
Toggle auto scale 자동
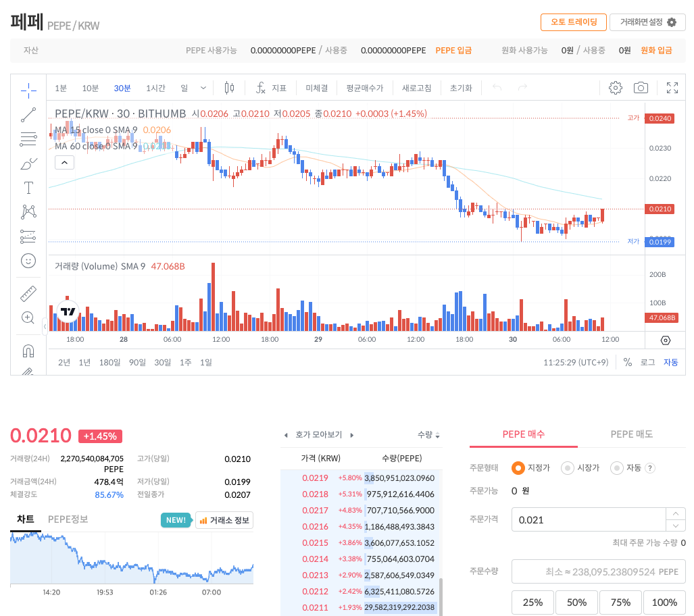[x=670, y=362]
